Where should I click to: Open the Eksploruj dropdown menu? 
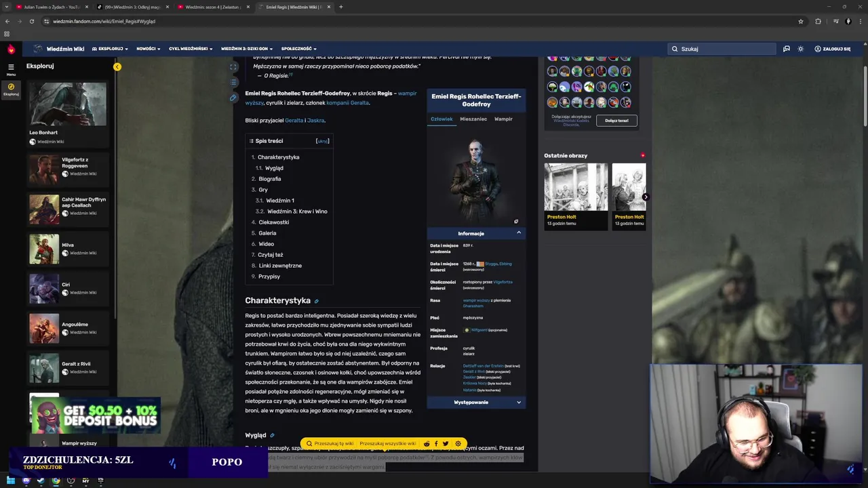point(110,49)
